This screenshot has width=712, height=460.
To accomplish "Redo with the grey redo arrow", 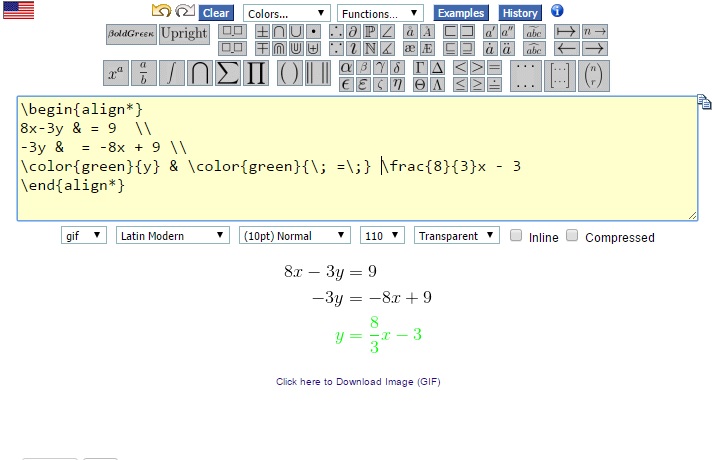I will tap(185, 11).
